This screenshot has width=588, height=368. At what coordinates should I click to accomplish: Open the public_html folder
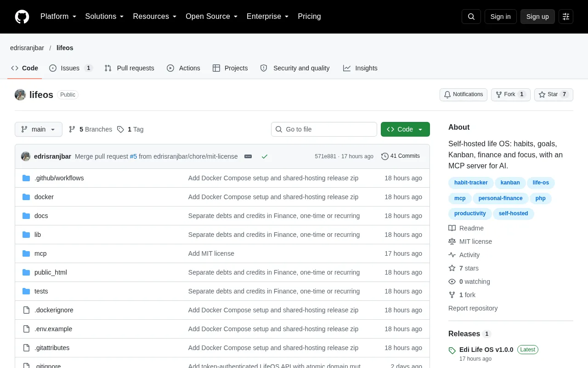click(x=51, y=272)
